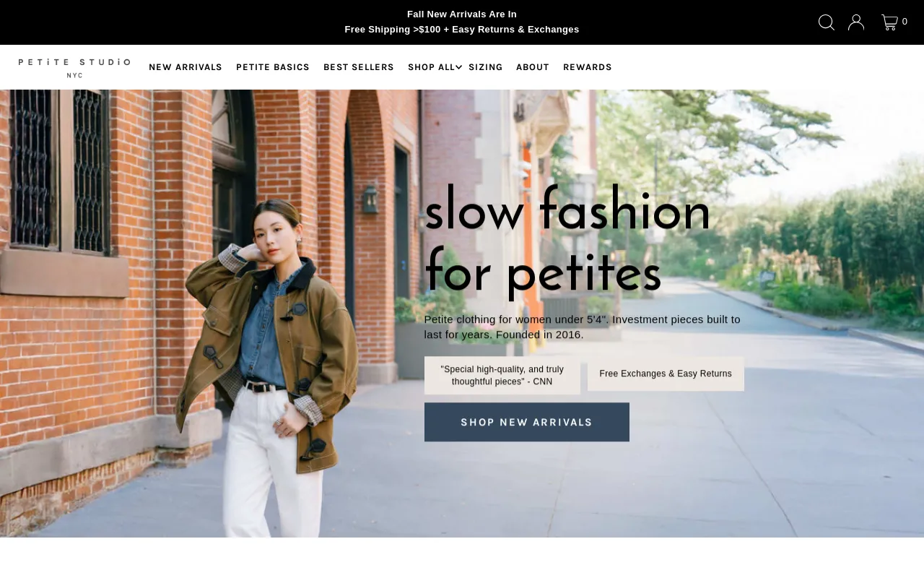Screen dimensions: 924x578
Task: Click the CNN quote badge
Action: click(x=502, y=375)
